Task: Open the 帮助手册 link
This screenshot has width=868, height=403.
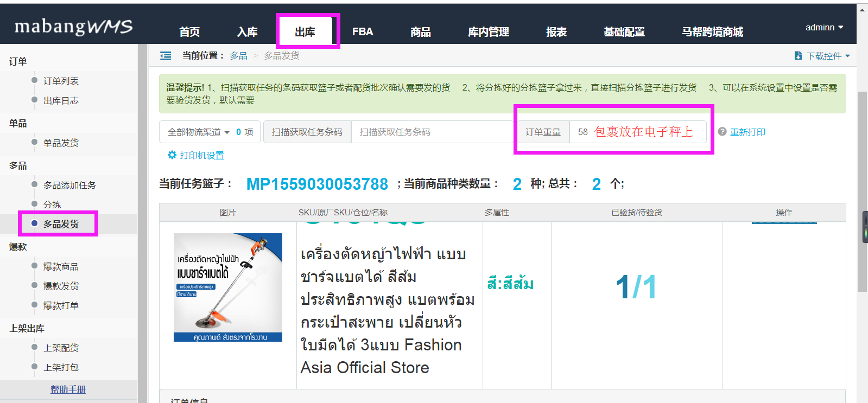Action: [x=68, y=389]
